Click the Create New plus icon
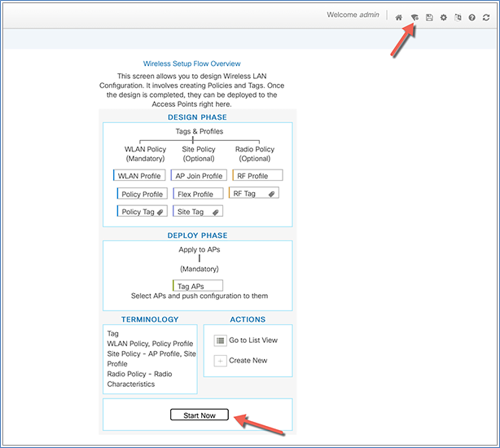 [220, 361]
